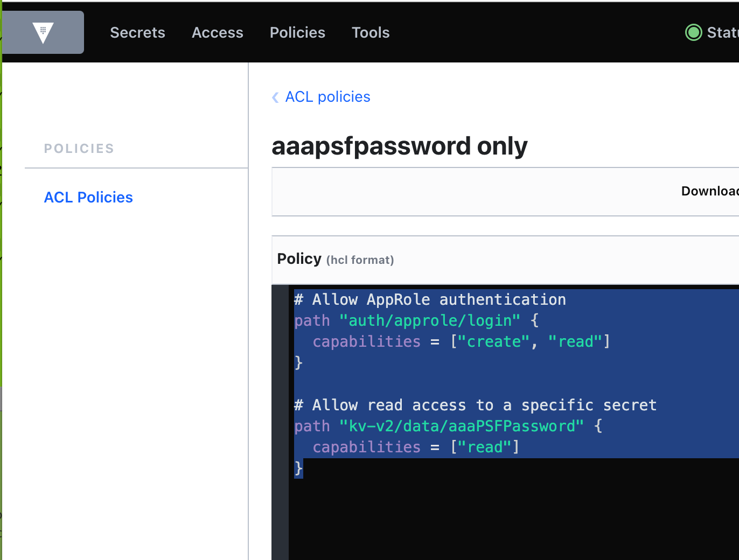The height and width of the screenshot is (560, 739).
Task: Click the Download policy button
Action: [x=709, y=191]
